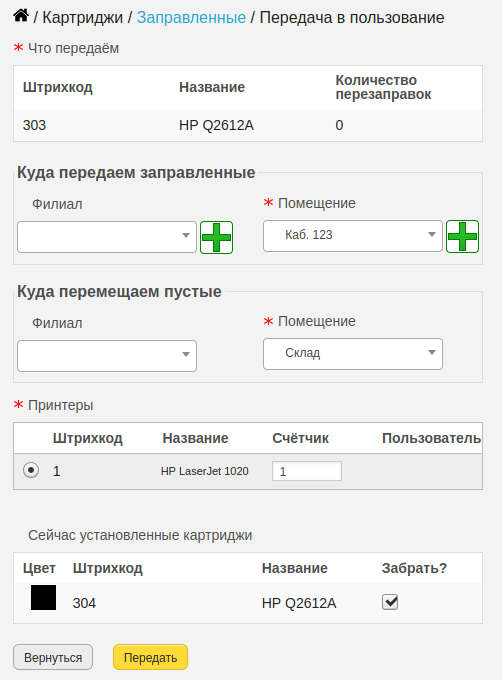Click HP Q2612A name in installed cartridges
Viewport: 502px width, 680px height.
(299, 603)
